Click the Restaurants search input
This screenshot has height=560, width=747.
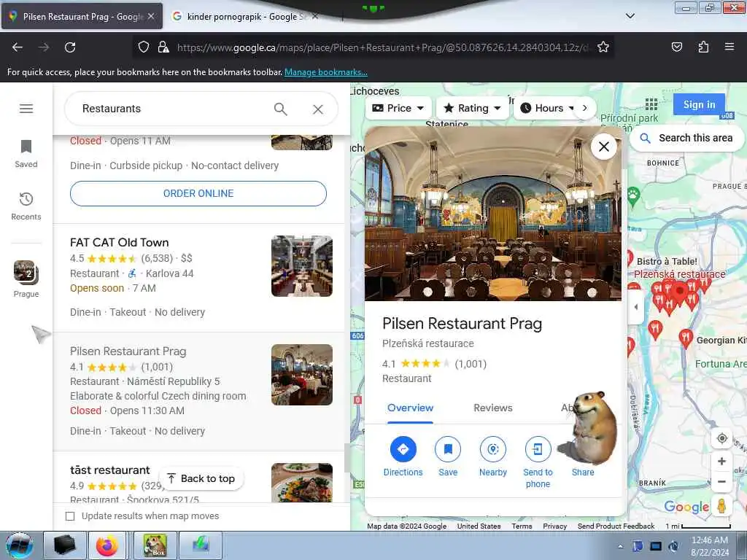point(171,109)
